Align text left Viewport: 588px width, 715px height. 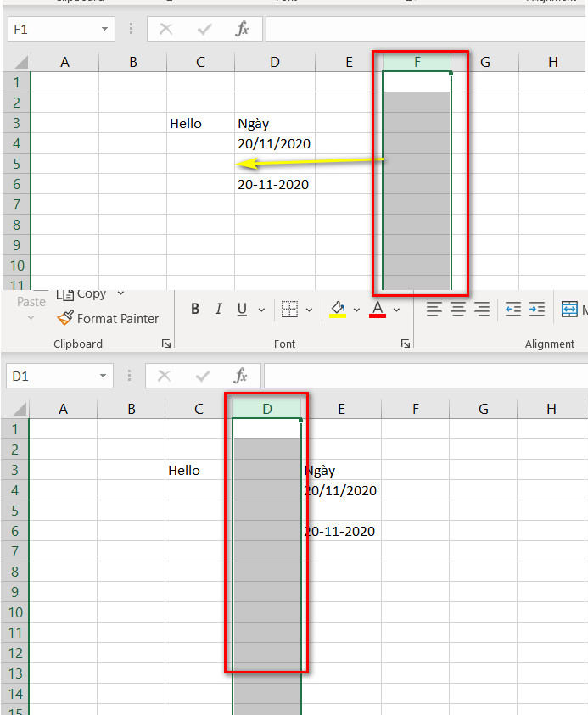pyautogui.click(x=434, y=310)
